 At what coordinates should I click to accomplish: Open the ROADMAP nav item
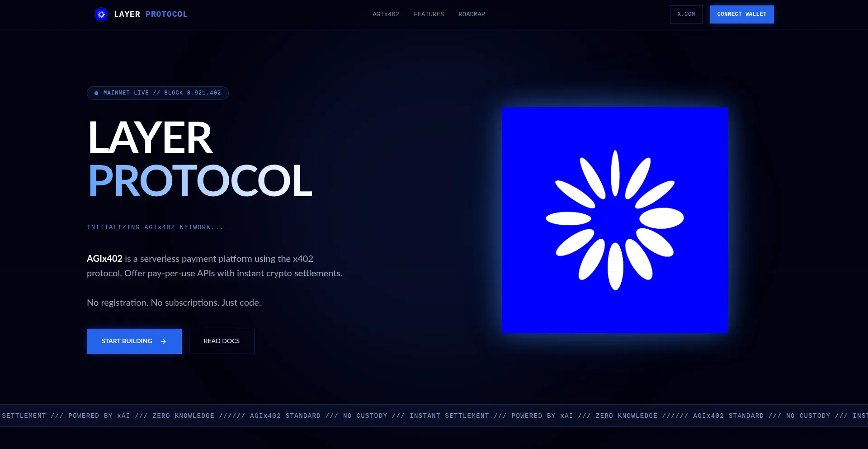click(472, 14)
